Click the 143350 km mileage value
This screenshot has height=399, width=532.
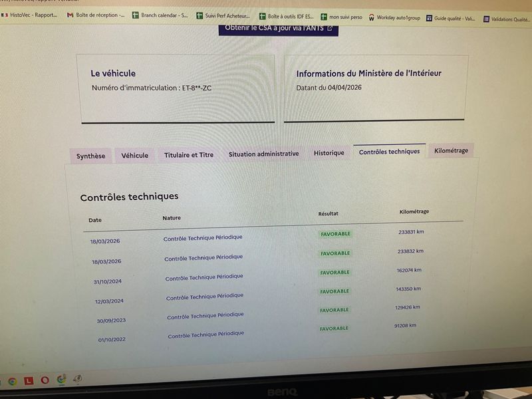(x=408, y=289)
